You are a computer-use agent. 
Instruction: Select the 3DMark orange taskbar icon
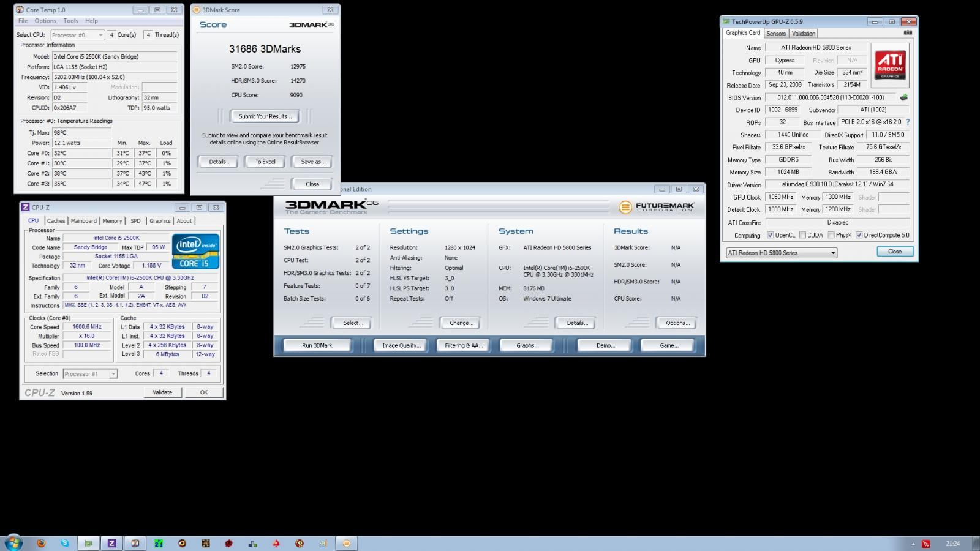click(x=346, y=543)
